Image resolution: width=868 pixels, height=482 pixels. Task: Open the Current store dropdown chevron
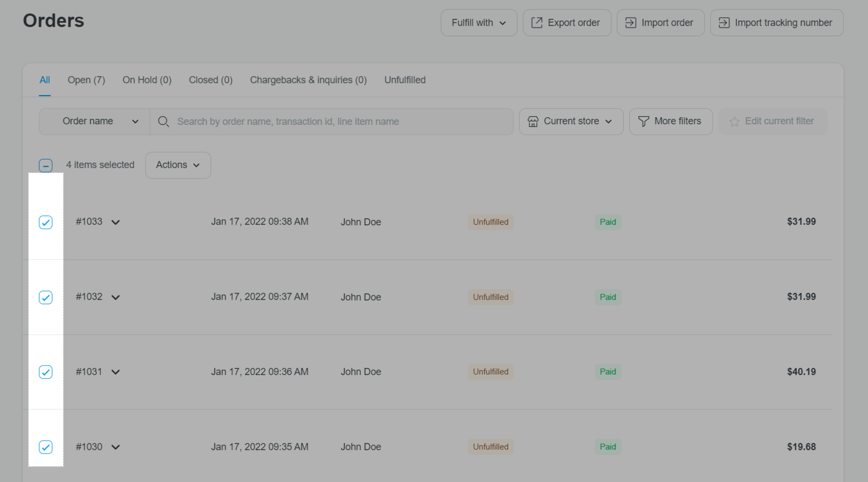609,122
